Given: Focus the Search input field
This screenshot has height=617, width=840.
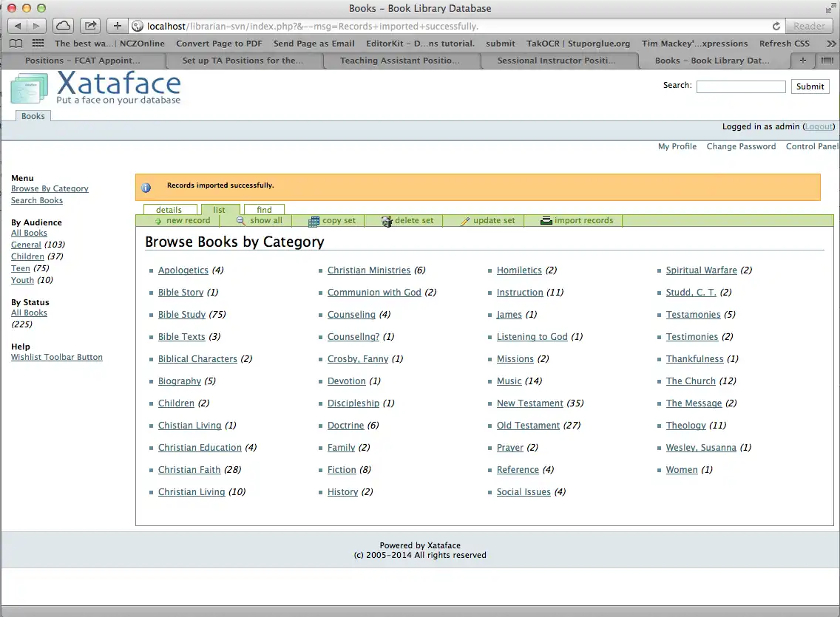Looking at the screenshot, I should [x=741, y=86].
